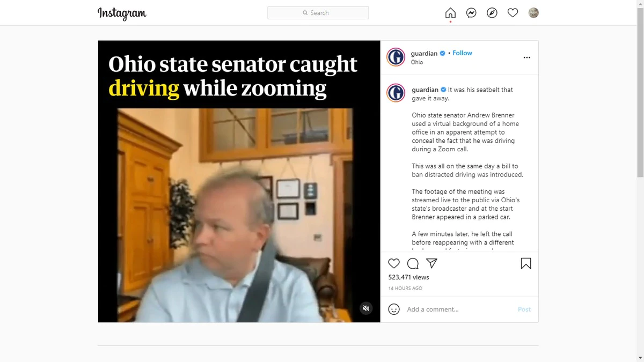644x362 pixels.
Task: Open guardian profile picture in caption
Action: click(x=396, y=93)
